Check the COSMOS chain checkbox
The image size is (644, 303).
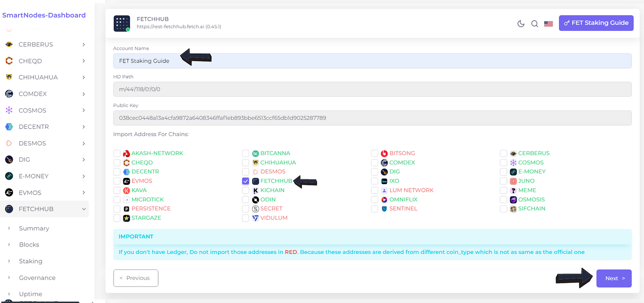click(x=503, y=163)
